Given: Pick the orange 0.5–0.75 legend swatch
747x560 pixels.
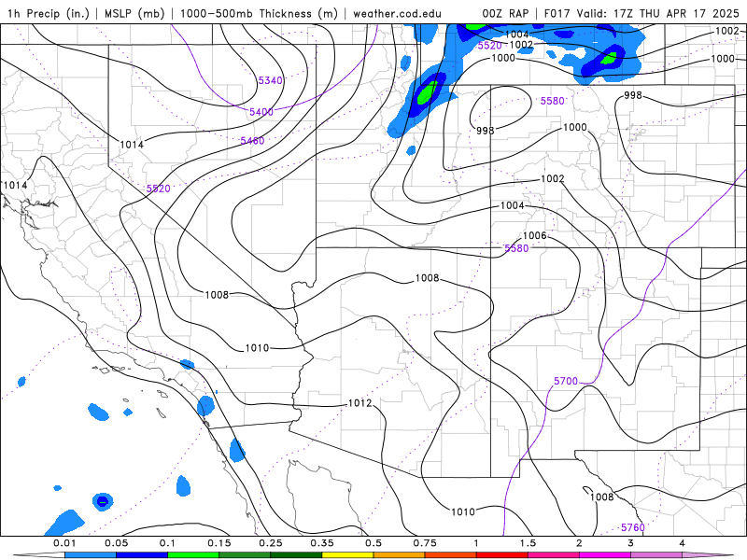Looking at the screenshot, I should coord(400,555).
